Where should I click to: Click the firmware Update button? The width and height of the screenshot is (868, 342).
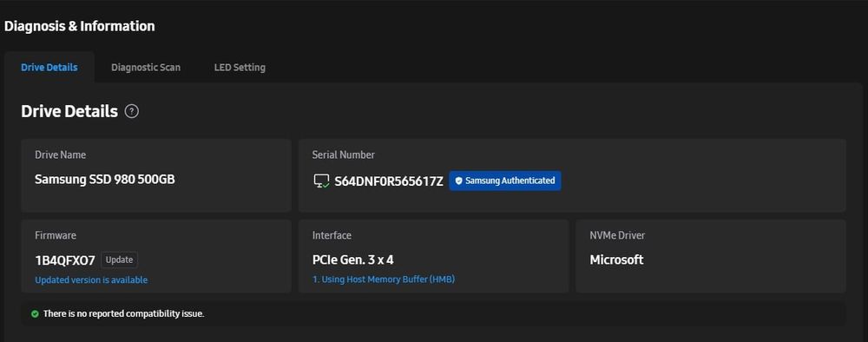click(120, 260)
